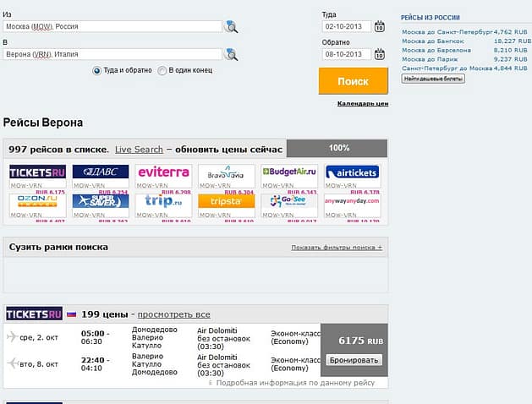Select the Eviterra logo in the provider grid
Viewport: 532px width, 404px height.
pyautogui.click(x=163, y=172)
